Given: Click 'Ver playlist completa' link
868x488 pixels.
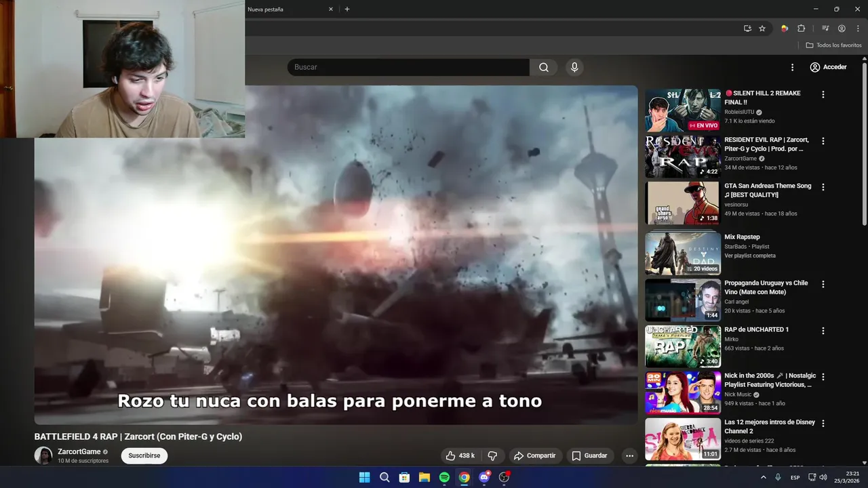Looking at the screenshot, I should (x=750, y=256).
